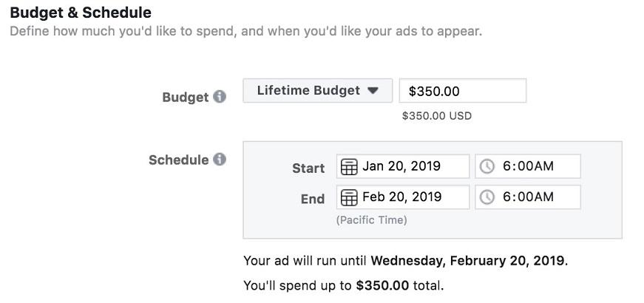Select the Jan 20, 2019 start date
644x303 pixels.
click(x=401, y=166)
